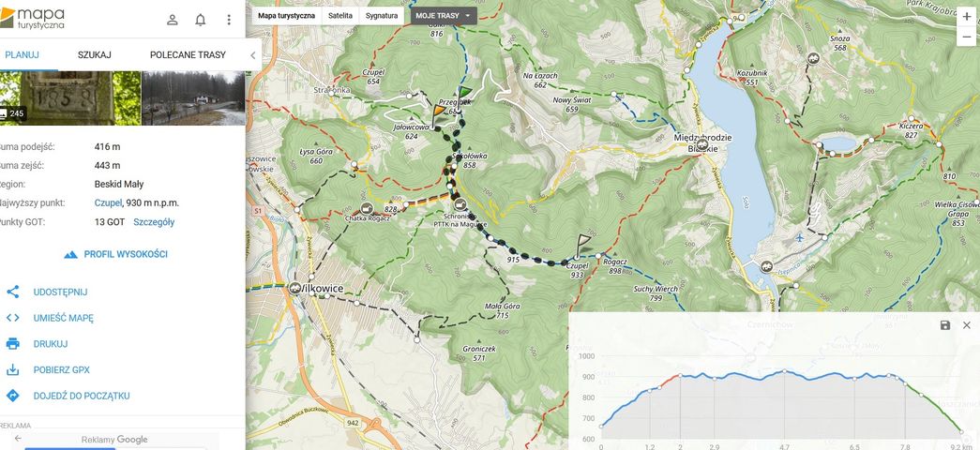Expand the MOJE TRASY dropdown
The width and height of the screenshot is (980, 450).
[x=444, y=16]
